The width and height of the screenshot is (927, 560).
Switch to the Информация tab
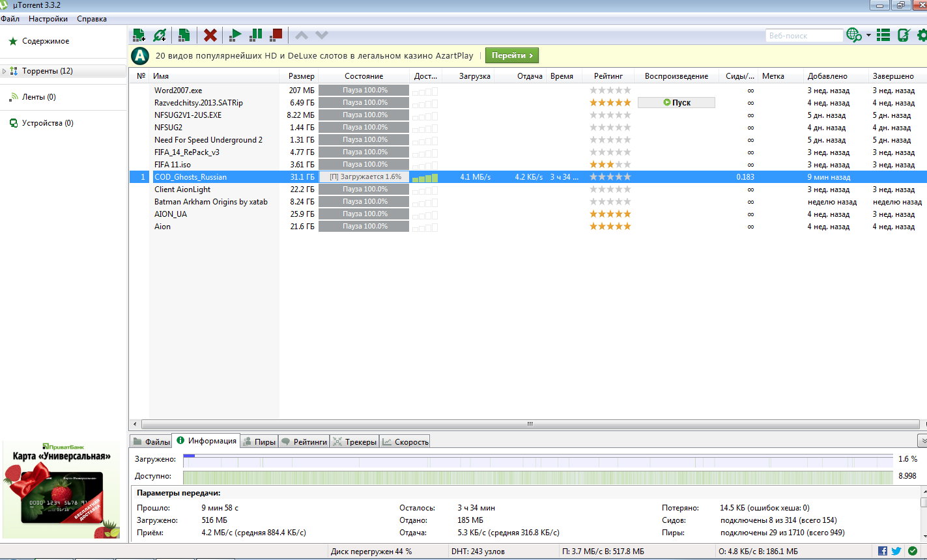click(x=206, y=441)
